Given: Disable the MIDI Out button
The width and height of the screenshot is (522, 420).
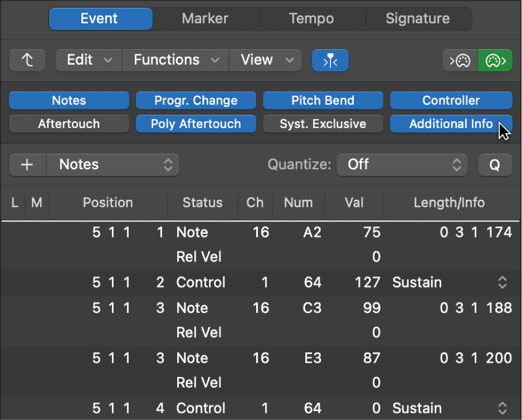Looking at the screenshot, I should (495, 60).
